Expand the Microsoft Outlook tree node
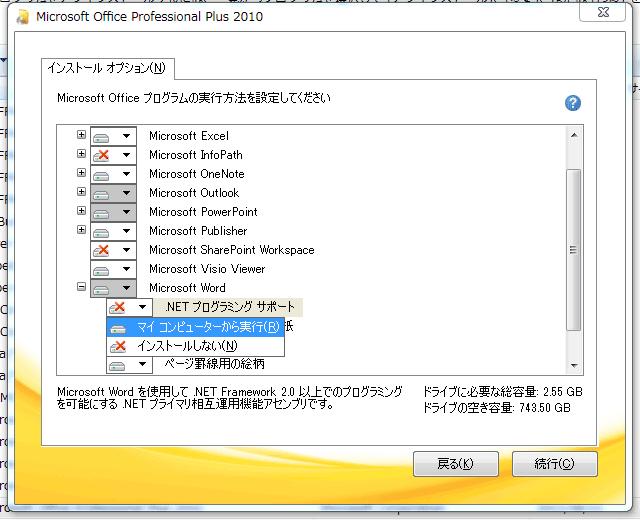640x520 pixels. (x=81, y=192)
